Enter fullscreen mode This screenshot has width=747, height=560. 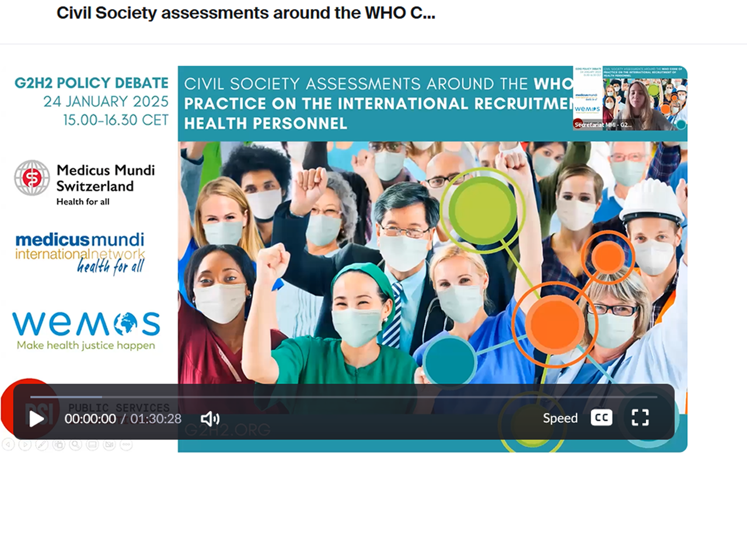640,418
